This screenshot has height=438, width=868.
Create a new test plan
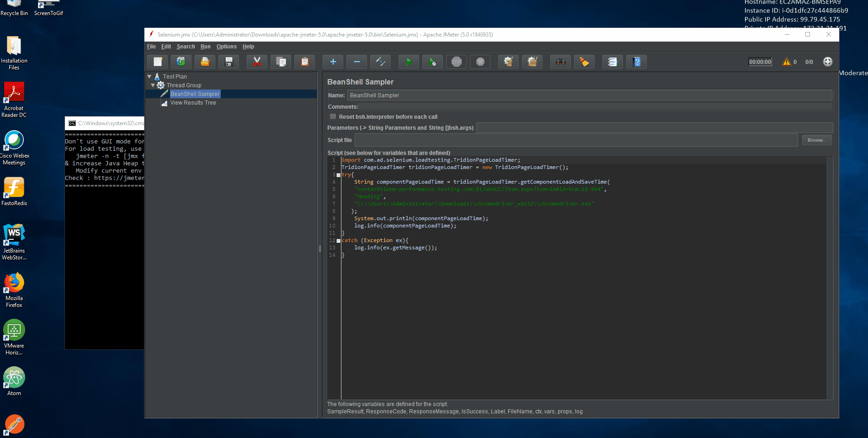(x=157, y=62)
